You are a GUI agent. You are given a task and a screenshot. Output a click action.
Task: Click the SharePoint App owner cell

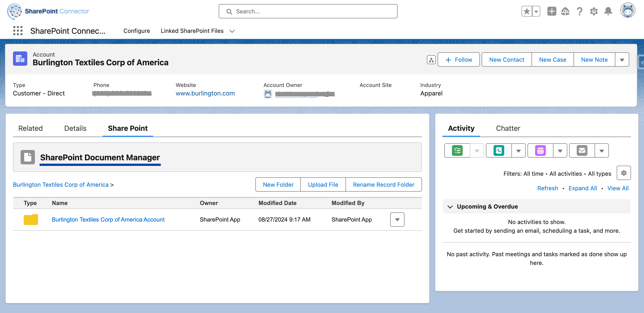tap(220, 220)
